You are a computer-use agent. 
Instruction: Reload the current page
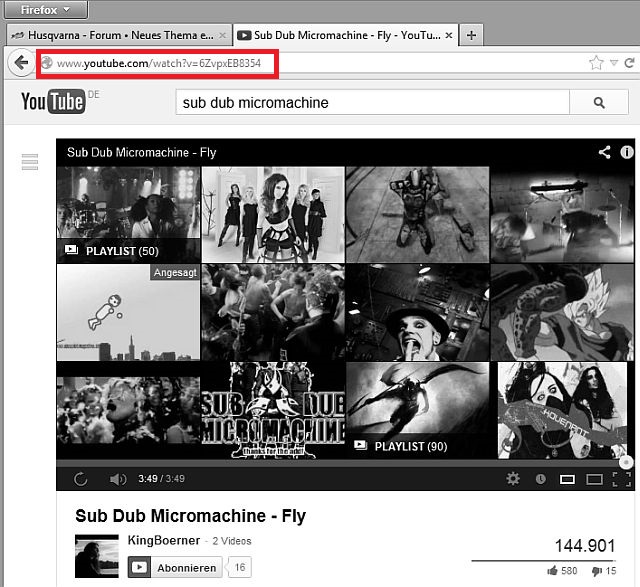(629, 63)
